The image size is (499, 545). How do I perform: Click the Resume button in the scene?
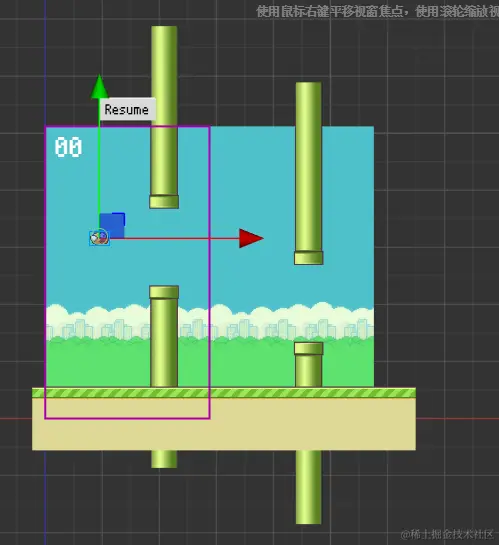click(x=127, y=109)
